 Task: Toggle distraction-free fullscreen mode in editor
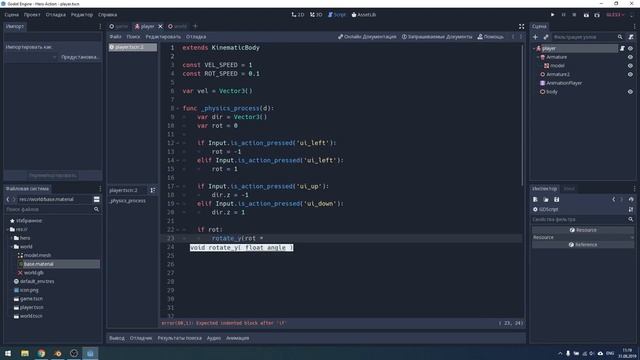(x=522, y=27)
